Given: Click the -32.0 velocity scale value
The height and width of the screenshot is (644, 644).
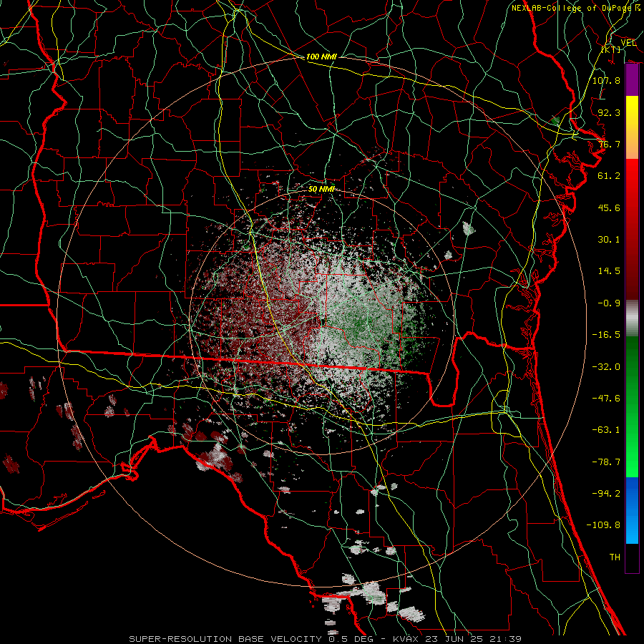Looking at the screenshot, I should click(606, 367).
